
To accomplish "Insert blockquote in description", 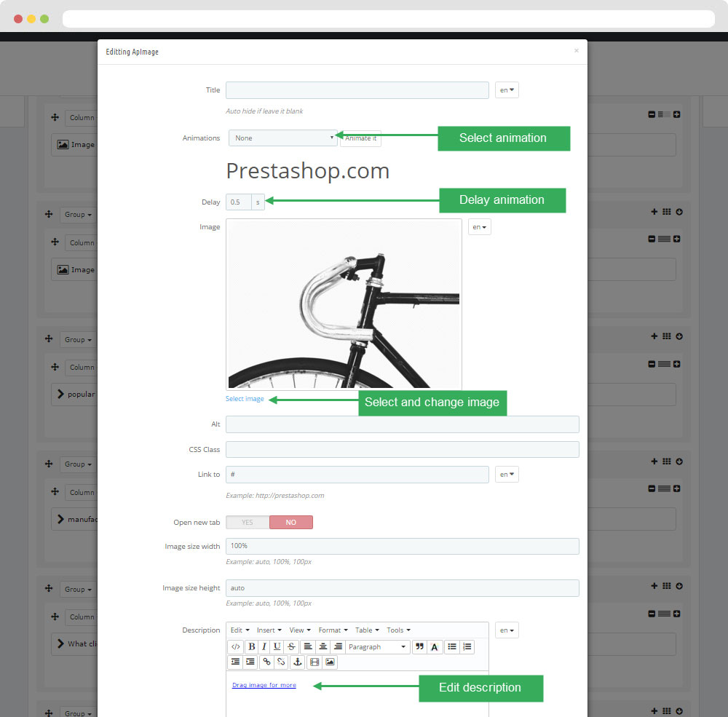I will pos(419,646).
